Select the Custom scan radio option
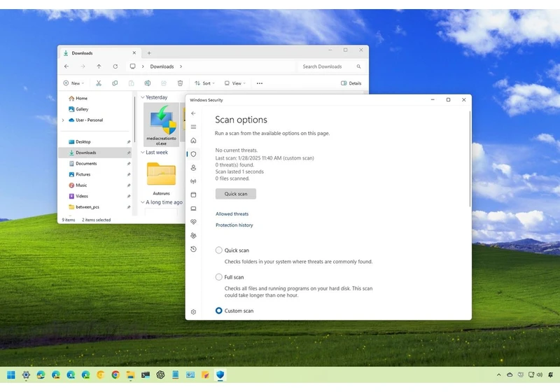Viewport: 560px width, 392px height. tap(218, 311)
